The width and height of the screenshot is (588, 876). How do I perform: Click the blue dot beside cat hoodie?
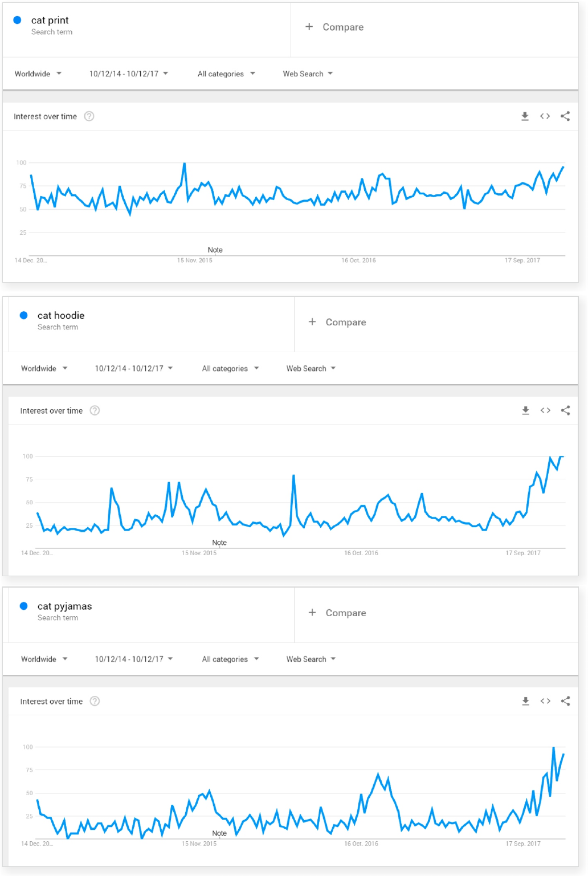pyautogui.click(x=24, y=315)
